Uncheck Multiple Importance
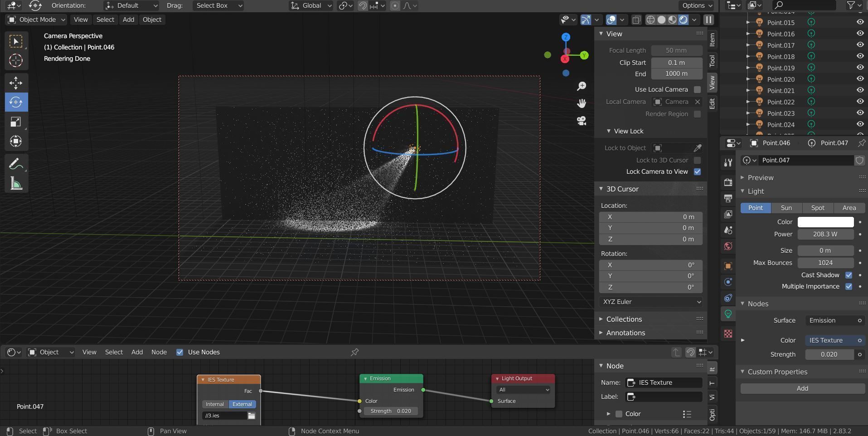 (x=849, y=286)
